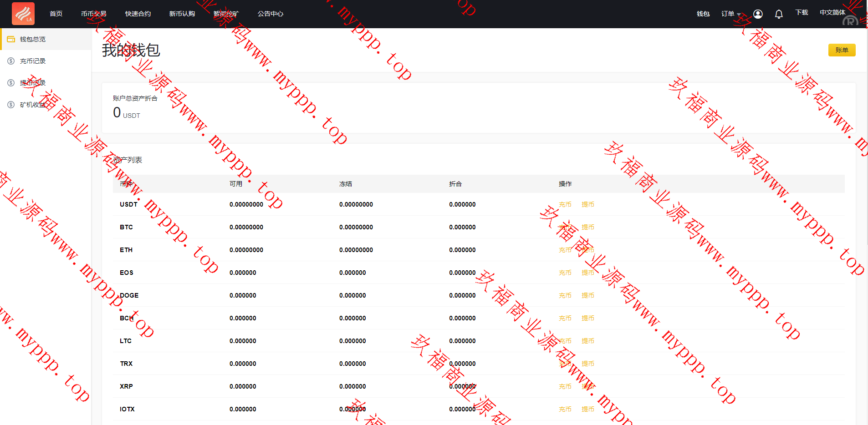Open the 中文简体 language selector

[x=832, y=13]
